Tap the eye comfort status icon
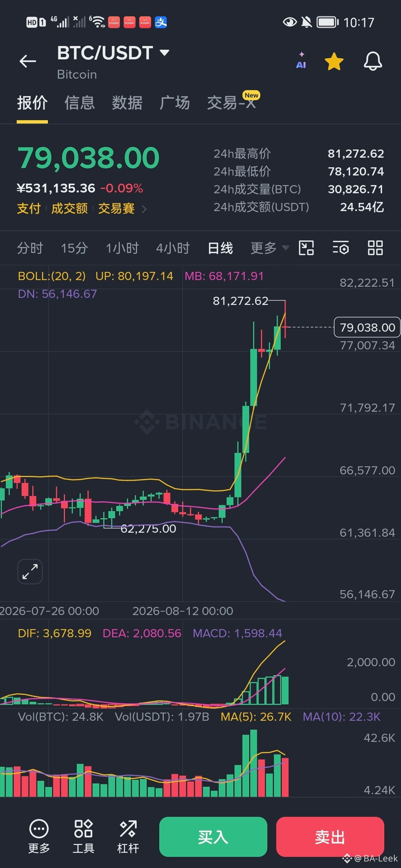 click(290, 22)
